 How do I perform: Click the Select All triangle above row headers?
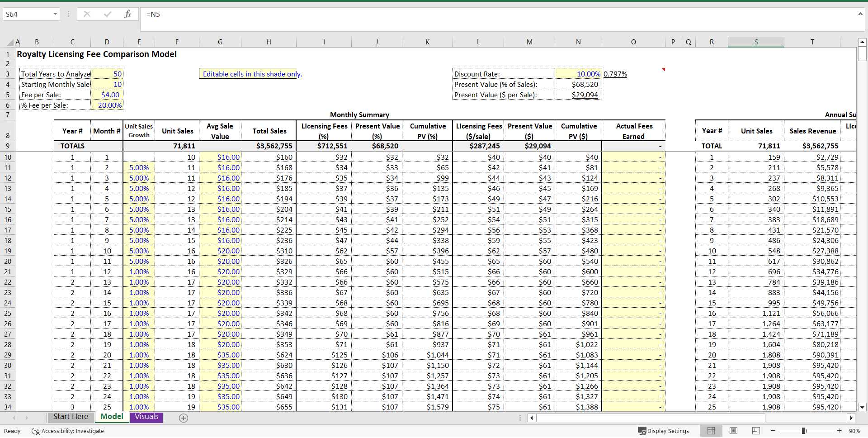(x=10, y=42)
